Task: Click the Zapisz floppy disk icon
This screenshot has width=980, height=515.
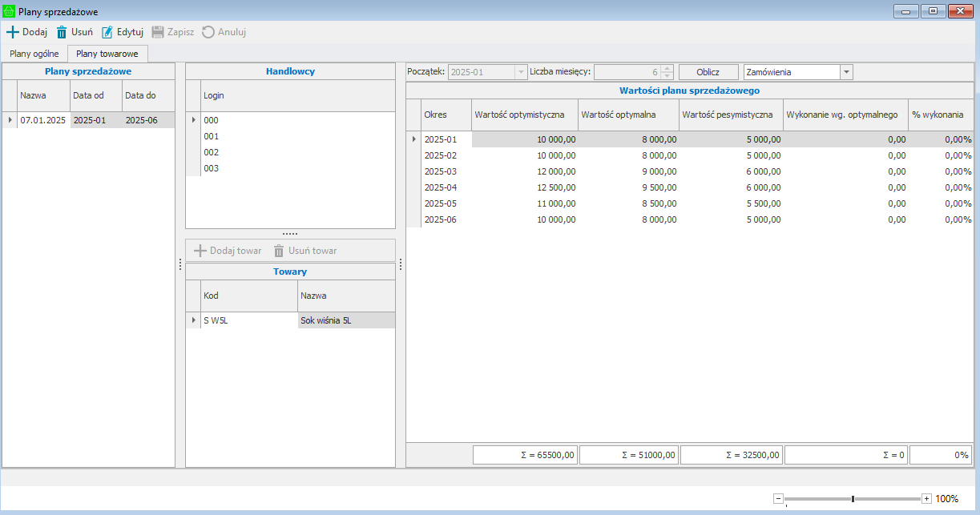Action: click(158, 33)
